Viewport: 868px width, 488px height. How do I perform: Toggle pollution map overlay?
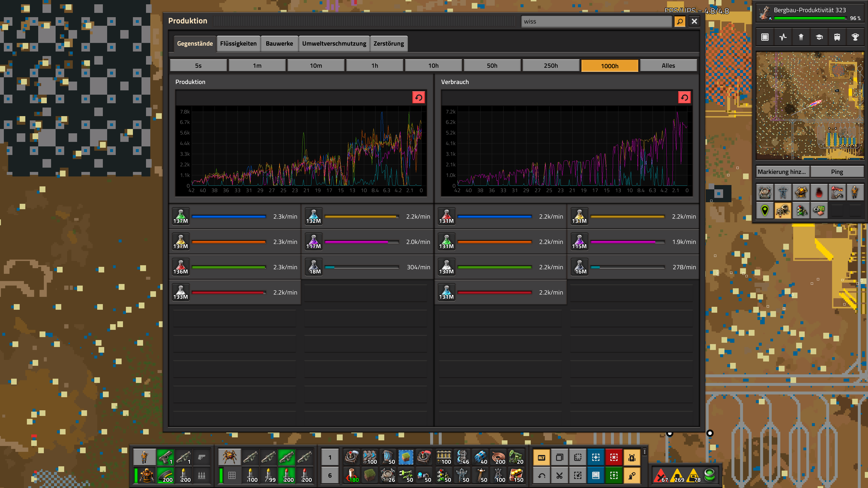819,192
